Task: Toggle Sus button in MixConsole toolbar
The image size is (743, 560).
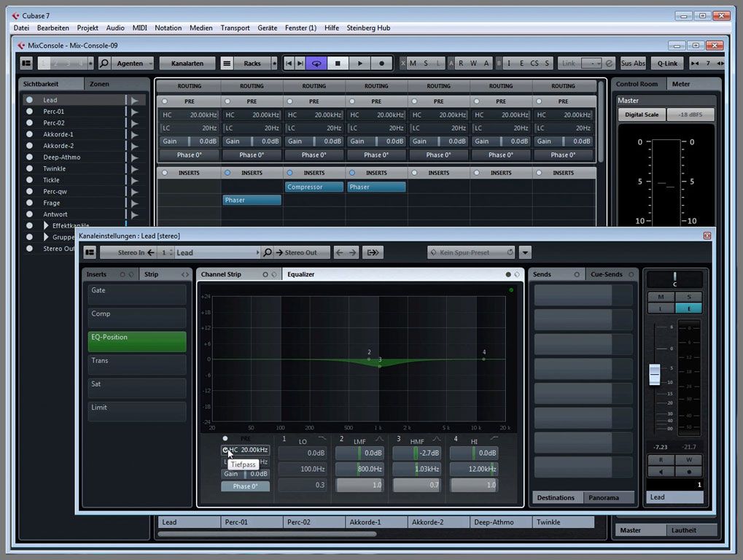Action: tap(626, 63)
